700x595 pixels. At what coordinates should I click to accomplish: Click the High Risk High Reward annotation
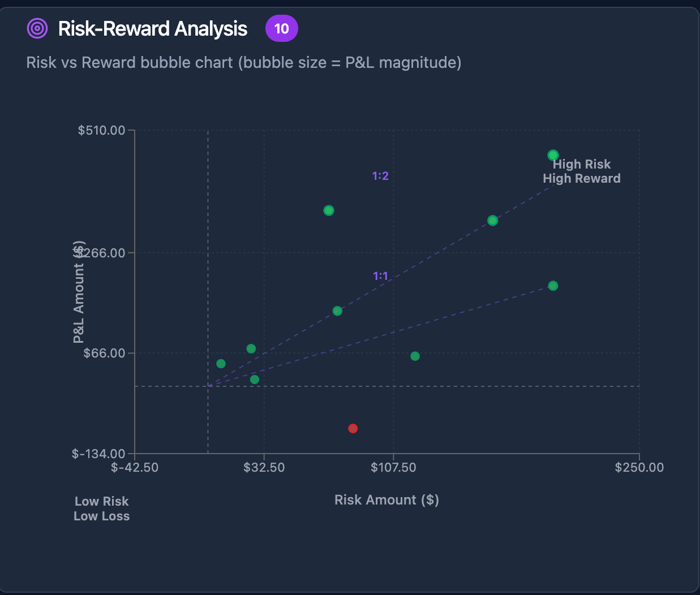click(x=582, y=171)
